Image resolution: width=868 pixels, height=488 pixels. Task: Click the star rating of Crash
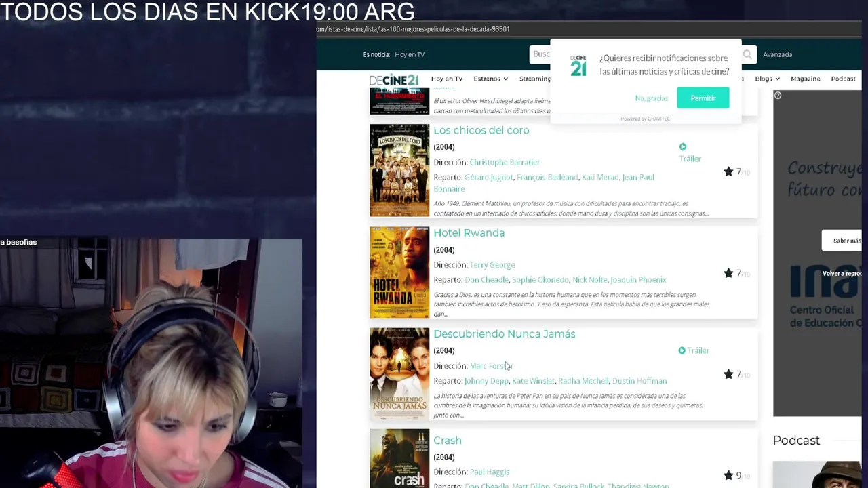736,476
